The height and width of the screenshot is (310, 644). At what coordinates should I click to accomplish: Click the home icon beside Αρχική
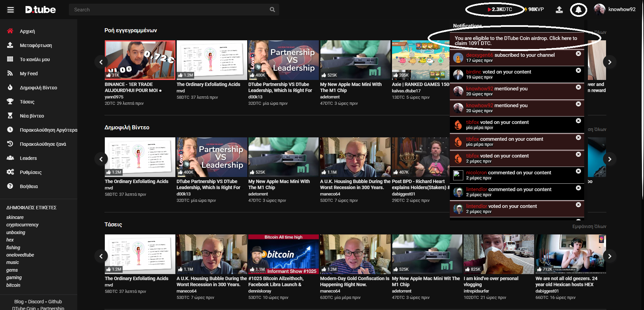pyautogui.click(x=10, y=31)
